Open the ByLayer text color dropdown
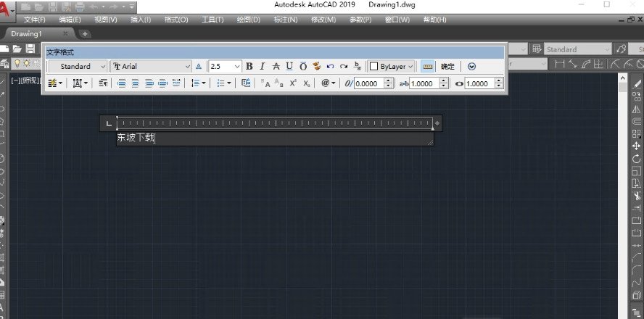 391,67
